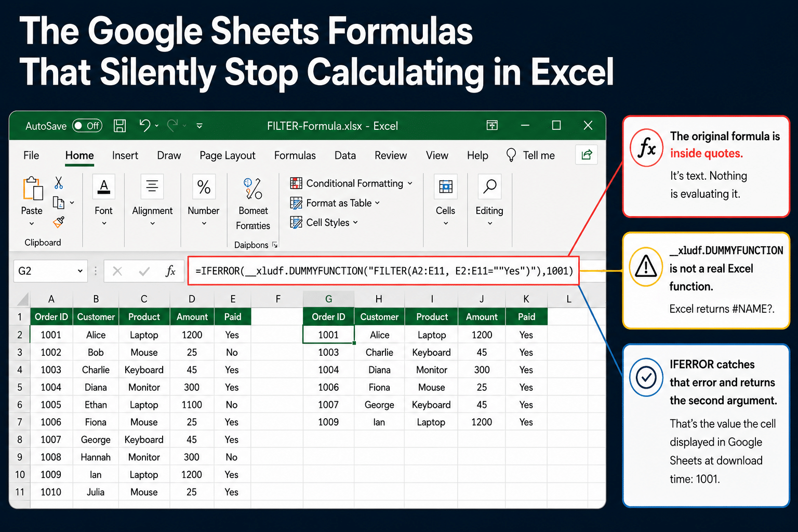Click inside the formula bar text
This screenshot has width=798, height=532.
point(384,271)
